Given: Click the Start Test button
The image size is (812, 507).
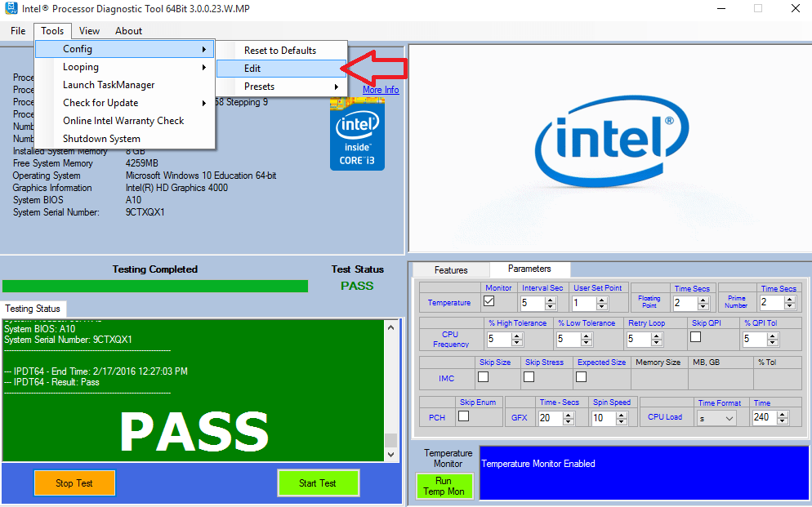Looking at the screenshot, I should [319, 483].
